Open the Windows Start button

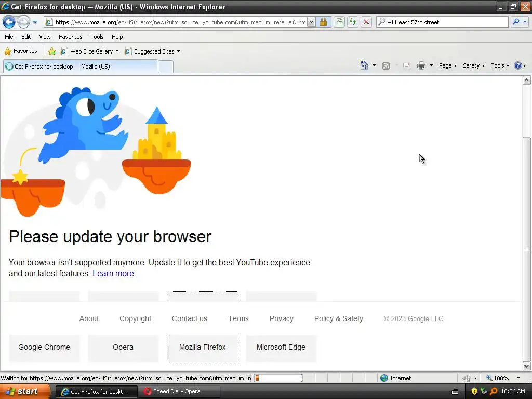click(x=25, y=391)
